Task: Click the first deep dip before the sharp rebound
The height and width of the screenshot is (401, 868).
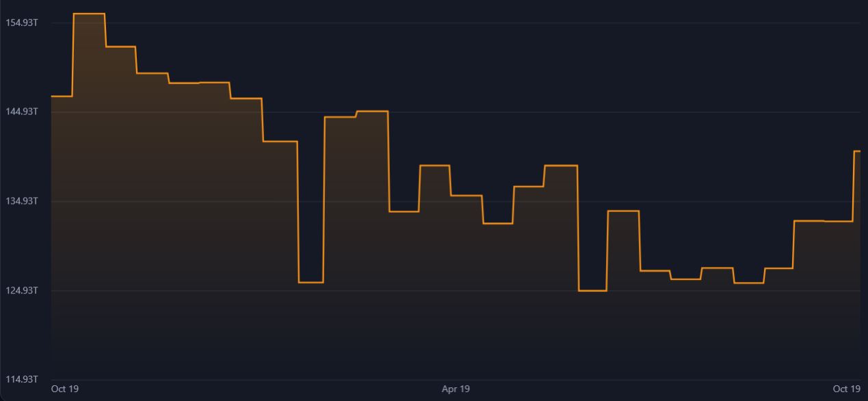Action: pos(311,282)
